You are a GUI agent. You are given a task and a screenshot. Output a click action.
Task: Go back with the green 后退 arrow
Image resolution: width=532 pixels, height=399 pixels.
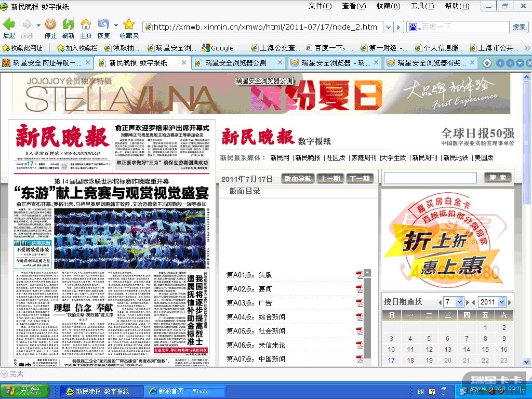[x=8, y=24]
